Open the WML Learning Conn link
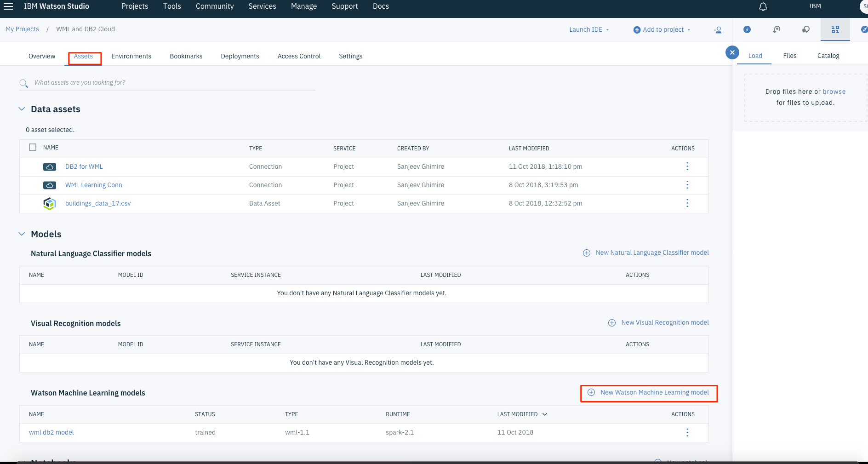 (94, 185)
